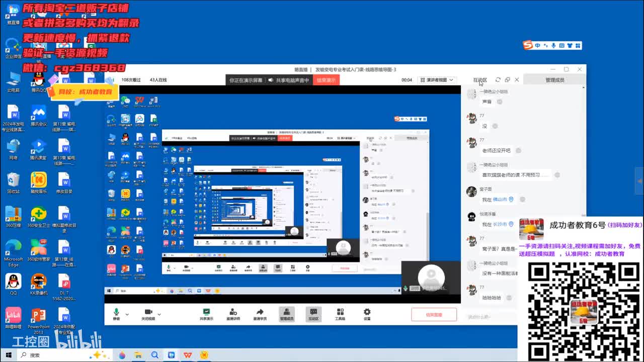The width and height of the screenshot is (644, 362).
Task: Open the QQ desktop shortcut
Action: [x=13, y=285]
